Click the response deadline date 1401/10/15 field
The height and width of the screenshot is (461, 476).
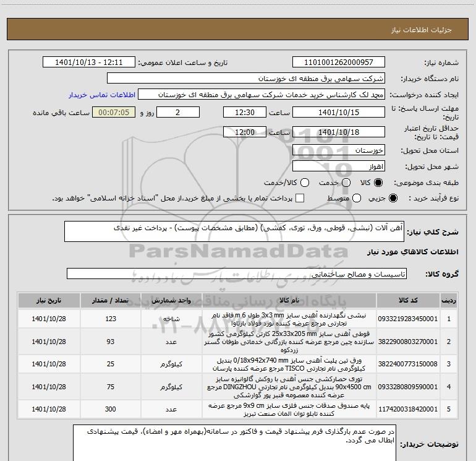point(339,112)
